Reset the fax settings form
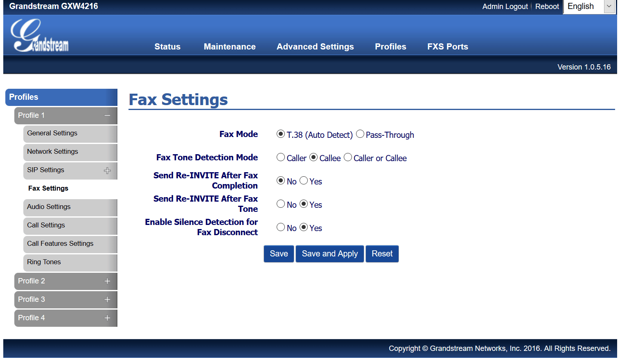The image size is (629, 364). coord(382,254)
